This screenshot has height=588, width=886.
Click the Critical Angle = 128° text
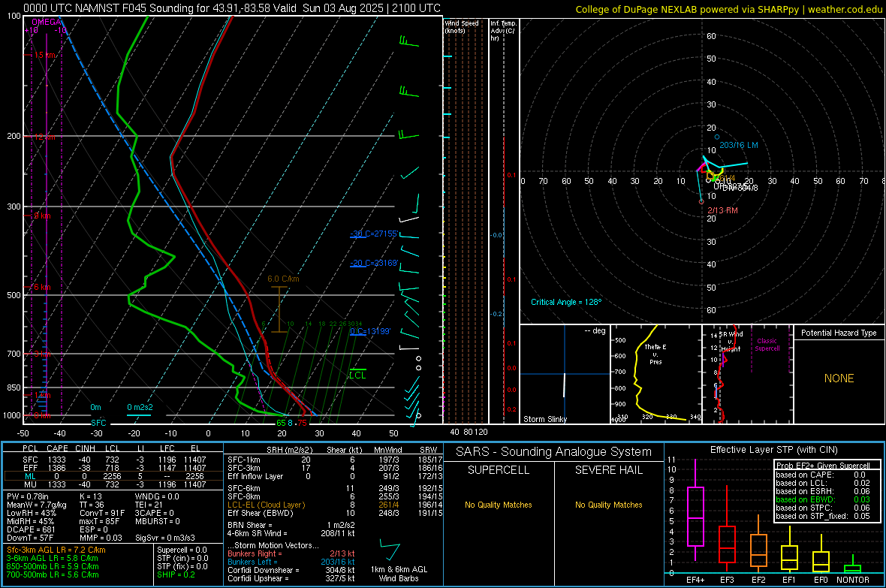566,302
